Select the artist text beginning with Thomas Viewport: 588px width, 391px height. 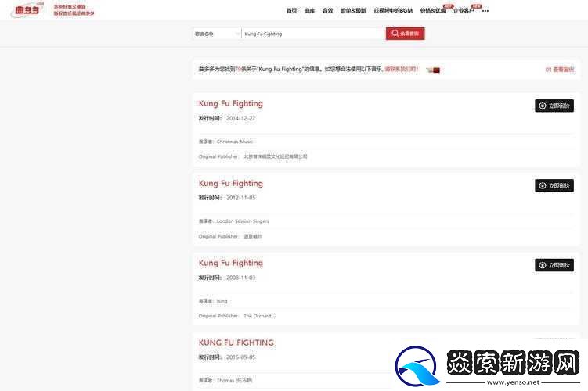coord(234,381)
